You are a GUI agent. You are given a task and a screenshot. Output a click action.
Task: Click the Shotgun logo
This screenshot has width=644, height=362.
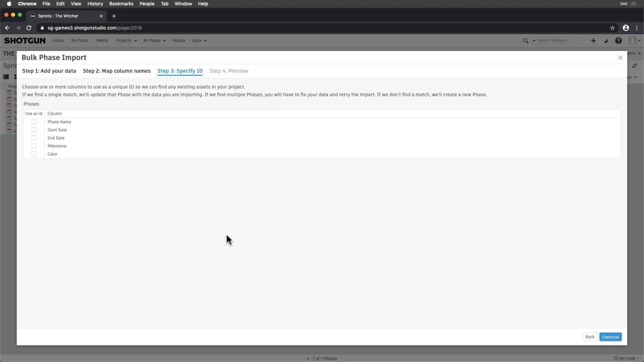coord(25,41)
